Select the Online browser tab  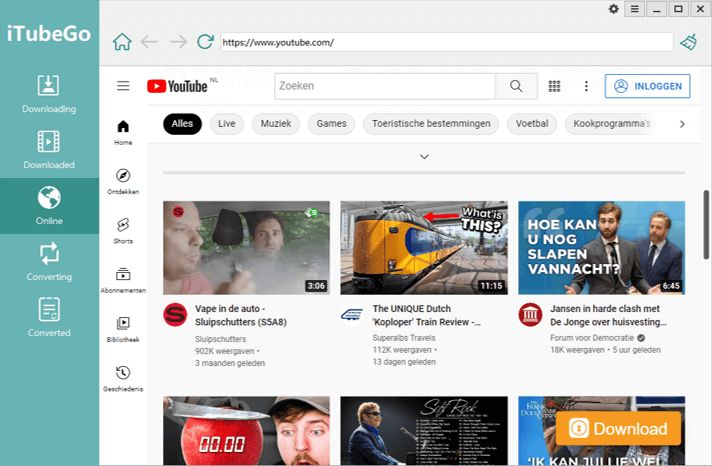click(49, 206)
